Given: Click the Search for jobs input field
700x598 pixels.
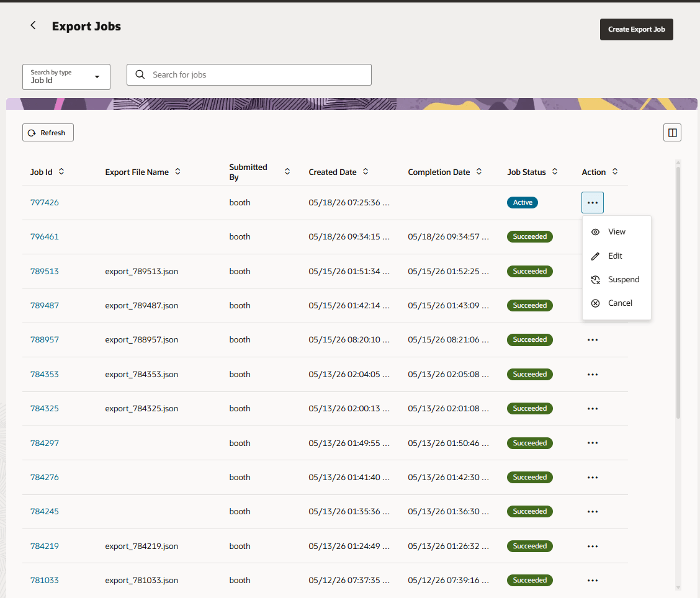Looking at the screenshot, I should coord(249,74).
